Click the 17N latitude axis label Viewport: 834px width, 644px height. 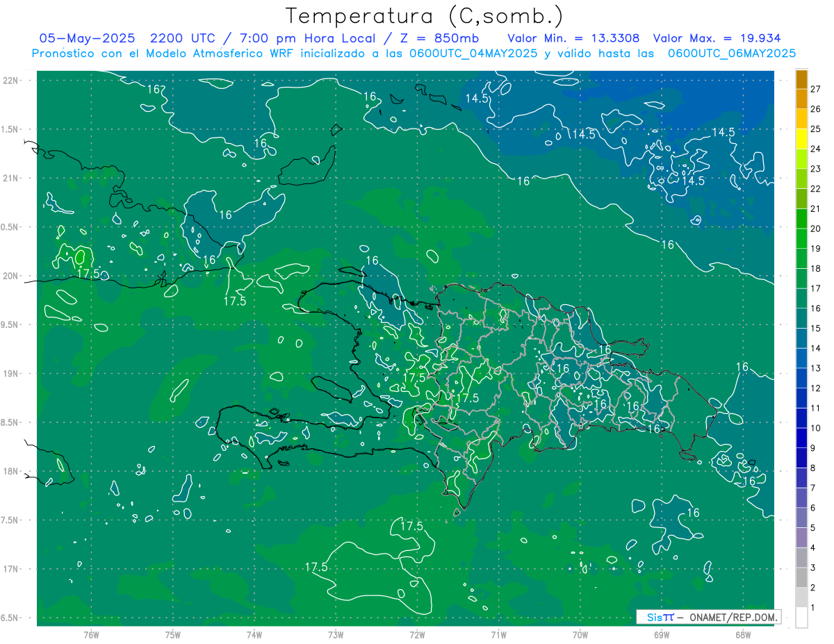click(x=11, y=569)
